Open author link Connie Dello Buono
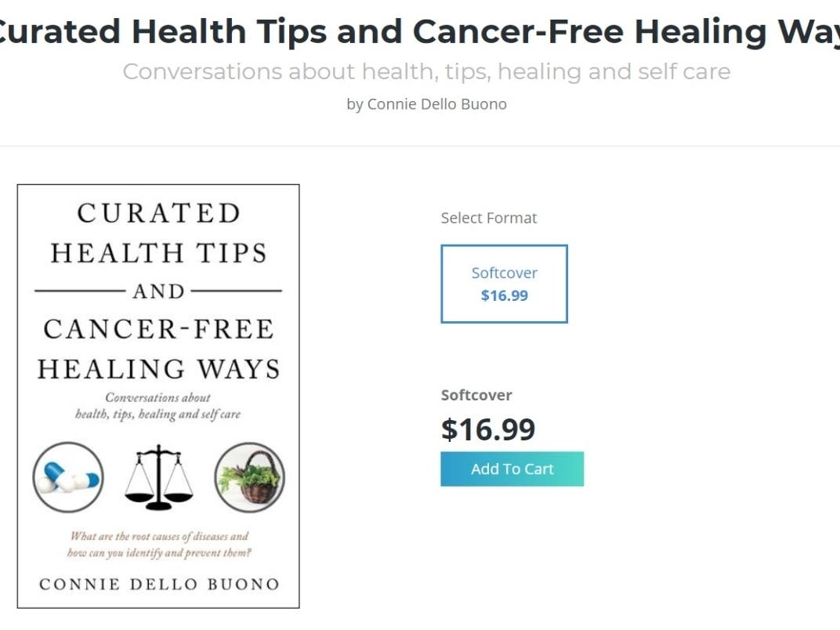This screenshot has width=840, height=630. click(437, 104)
